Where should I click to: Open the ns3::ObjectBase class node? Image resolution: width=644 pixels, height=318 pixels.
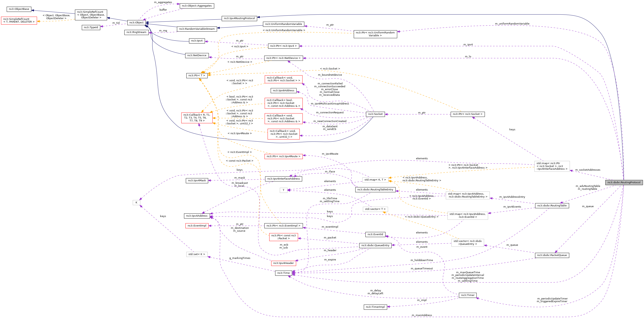point(19,9)
